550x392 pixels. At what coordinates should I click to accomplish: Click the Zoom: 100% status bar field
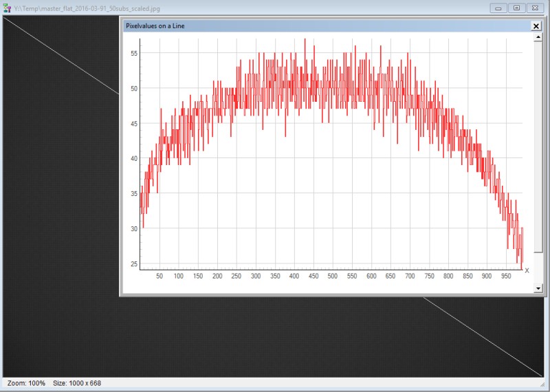(26, 383)
